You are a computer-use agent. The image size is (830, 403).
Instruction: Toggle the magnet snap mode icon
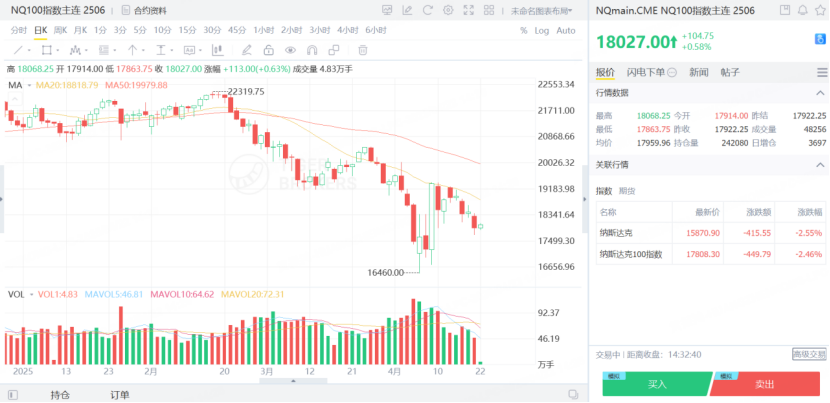pyautogui.click(x=312, y=50)
